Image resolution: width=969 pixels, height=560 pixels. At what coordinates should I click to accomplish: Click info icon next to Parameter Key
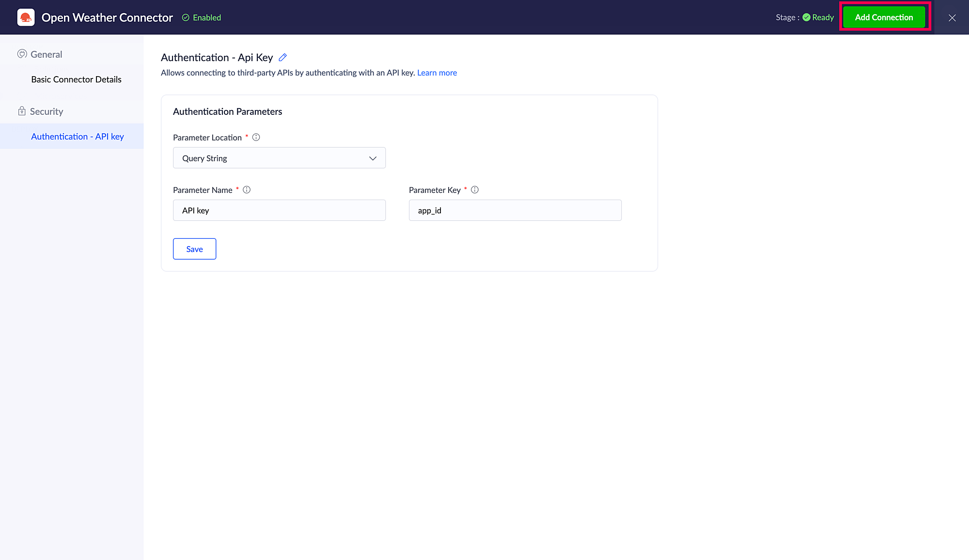[475, 190]
